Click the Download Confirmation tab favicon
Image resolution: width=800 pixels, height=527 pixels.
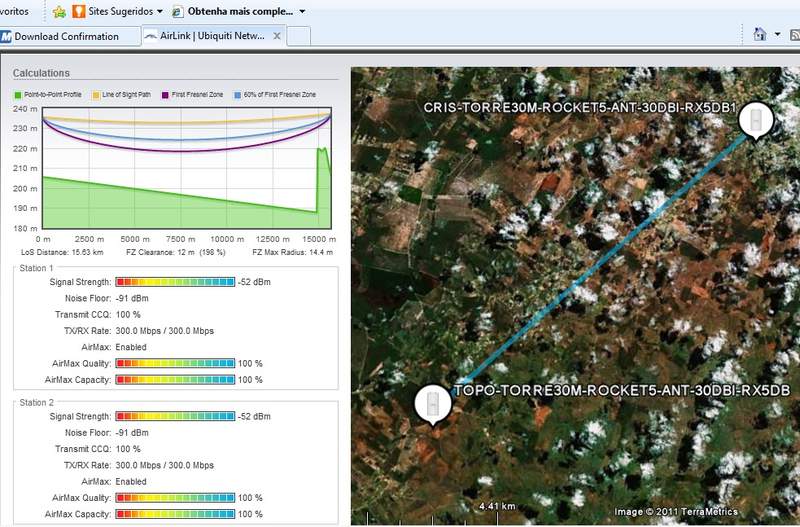coord(6,36)
